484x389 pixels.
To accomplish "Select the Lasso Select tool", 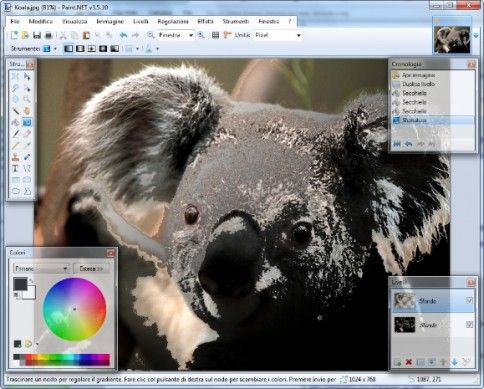I will pyautogui.click(x=15, y=88).
